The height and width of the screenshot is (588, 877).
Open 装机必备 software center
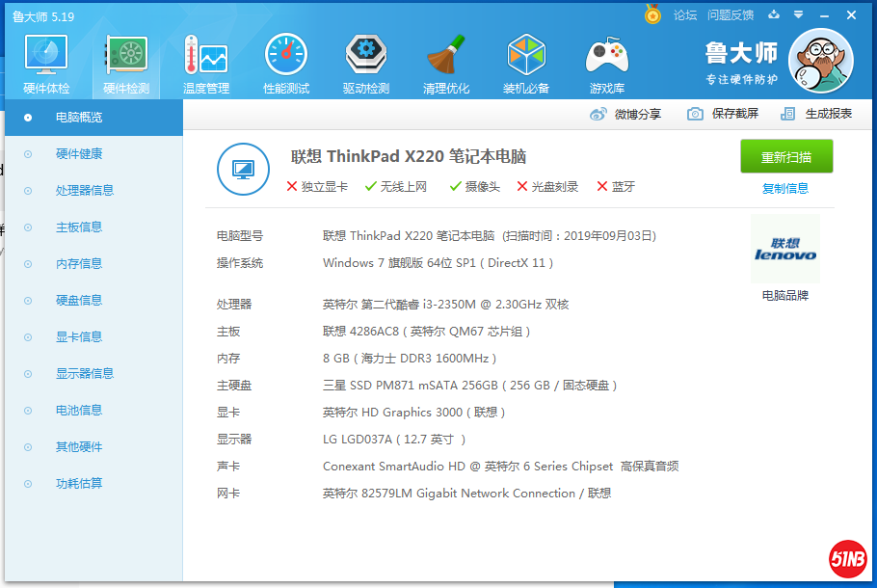[x=525, y=61]
